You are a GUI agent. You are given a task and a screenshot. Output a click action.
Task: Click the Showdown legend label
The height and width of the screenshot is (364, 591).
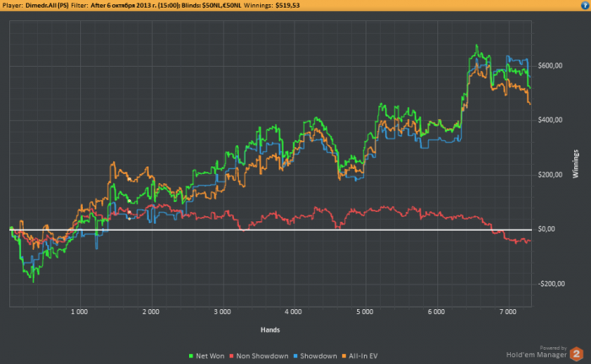[318, 356]
